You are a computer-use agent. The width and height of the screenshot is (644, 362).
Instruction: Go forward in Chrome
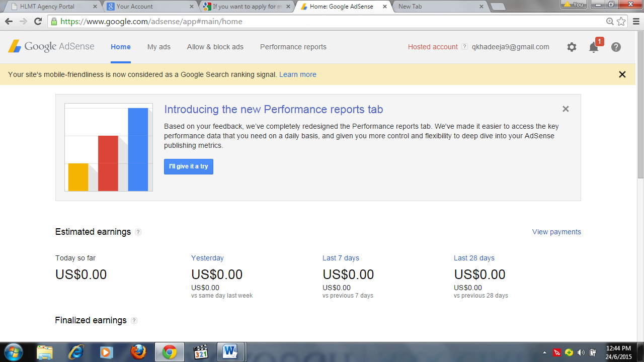click(x=23, y=22)
